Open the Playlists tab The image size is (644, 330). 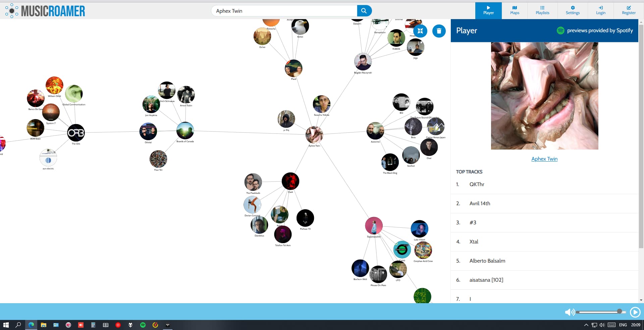point(542,10)
